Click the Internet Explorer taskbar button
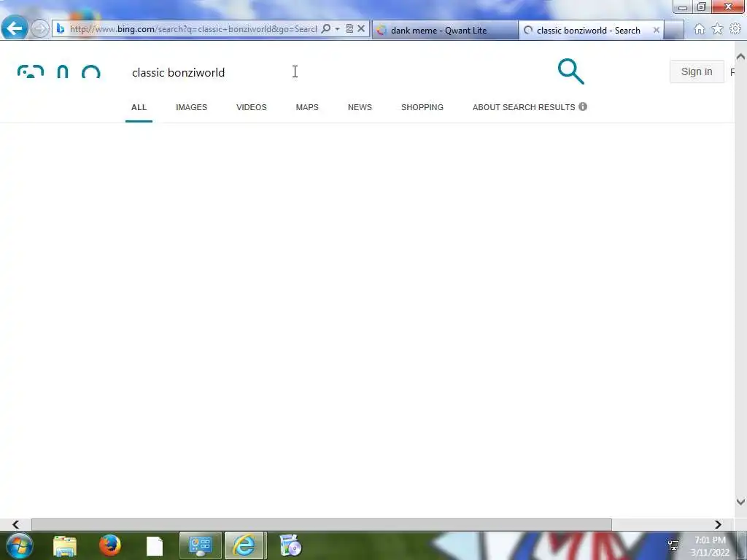This screenshot has height=560, width=747. tap(245, 545)
